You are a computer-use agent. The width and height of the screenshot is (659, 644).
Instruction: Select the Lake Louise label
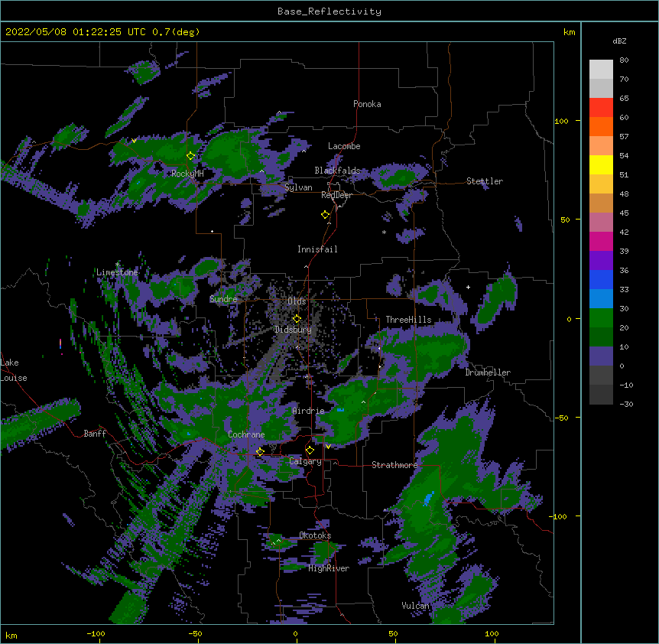coord(14,370)
